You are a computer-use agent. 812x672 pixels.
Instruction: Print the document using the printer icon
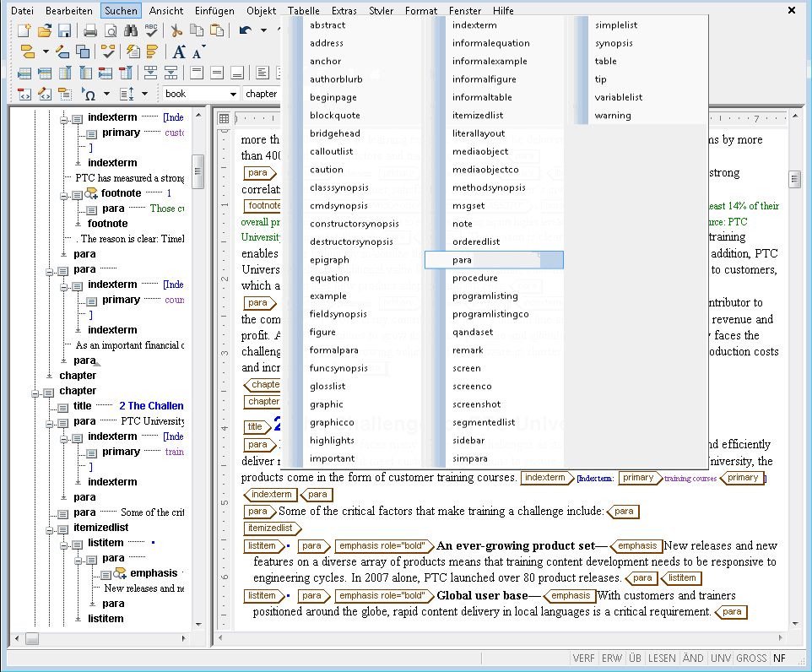pos(90,30)
